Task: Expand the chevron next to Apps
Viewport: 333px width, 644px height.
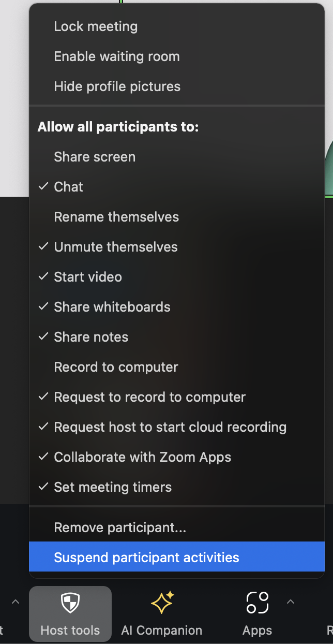Action: pyautogui.click(x=291, y=602)
